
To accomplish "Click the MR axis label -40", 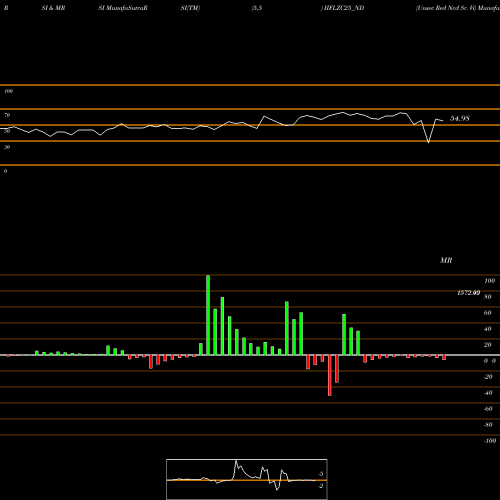I will tap(488, 393).
